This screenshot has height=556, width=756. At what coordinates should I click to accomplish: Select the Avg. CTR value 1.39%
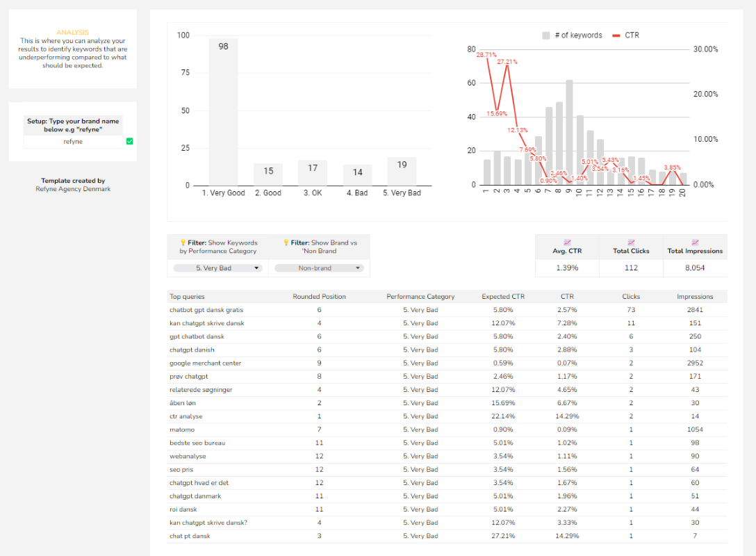[x=567, y=268]
